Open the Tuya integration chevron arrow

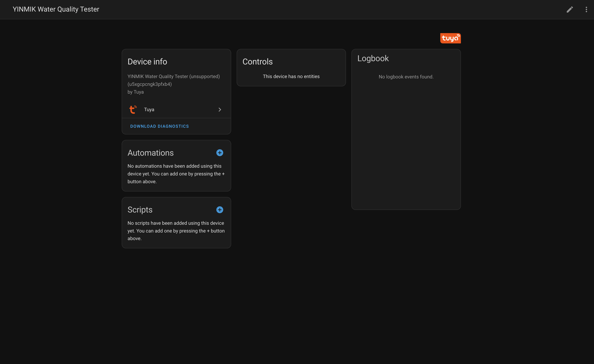click(x=220, y=109)
